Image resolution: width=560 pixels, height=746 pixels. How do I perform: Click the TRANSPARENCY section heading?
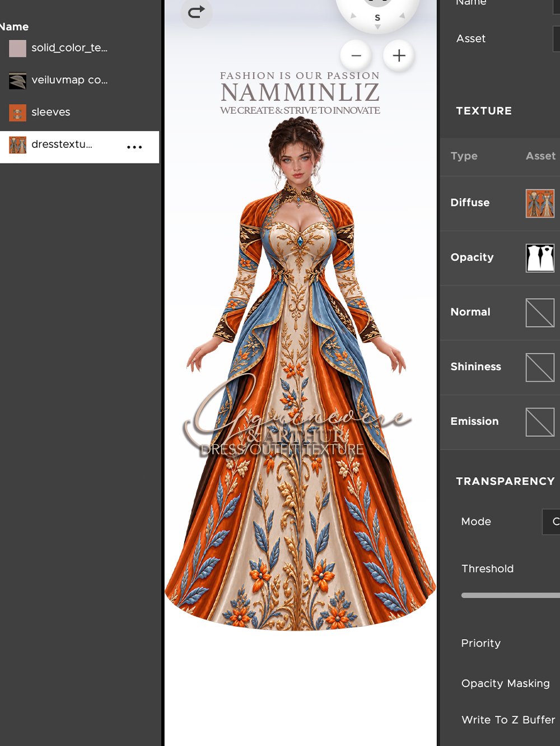point(505,481)
